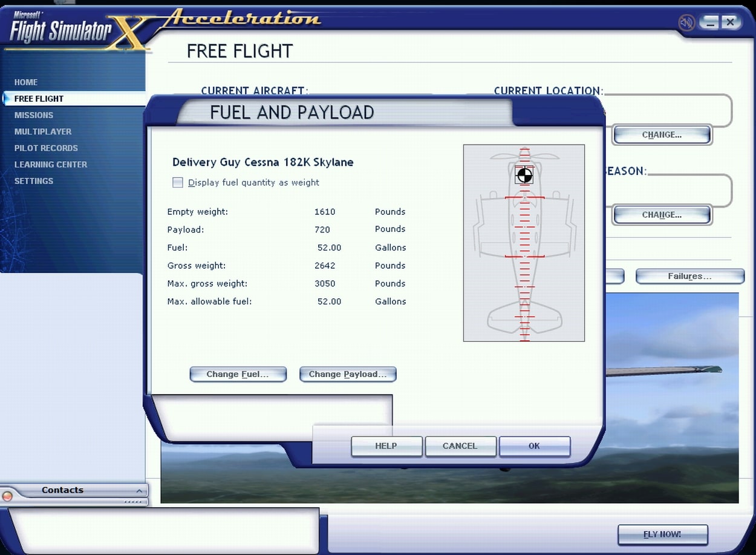Image resolution: width=756 pixels, height=555 pixels.
Task: Click the Max. allowable fuel value
Action: pos(330,302)
